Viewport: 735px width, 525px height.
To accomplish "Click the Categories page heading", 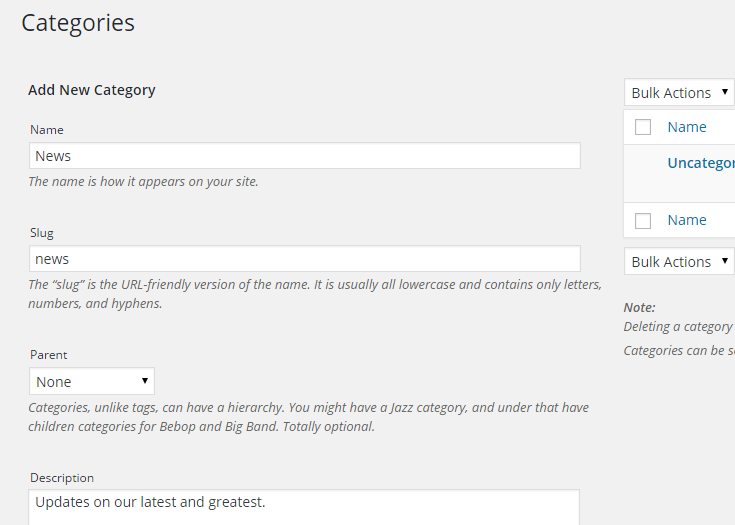I will pos(78,23).
